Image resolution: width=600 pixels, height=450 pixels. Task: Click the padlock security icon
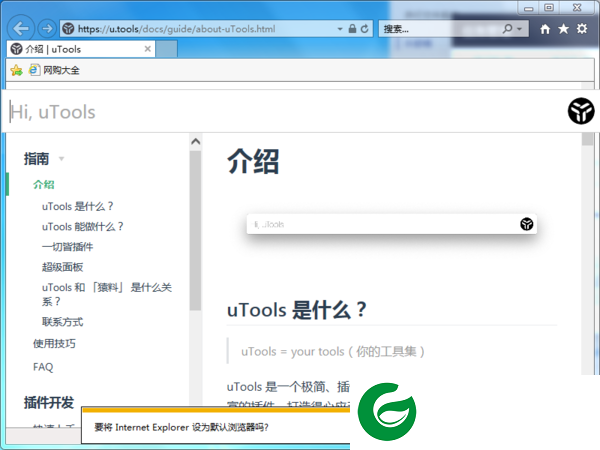click(352, 29)
